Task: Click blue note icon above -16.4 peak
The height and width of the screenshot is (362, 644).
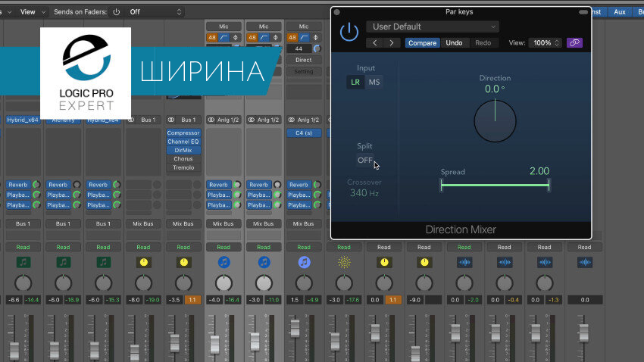Action: pyautogui.click(x=224, y=262)
